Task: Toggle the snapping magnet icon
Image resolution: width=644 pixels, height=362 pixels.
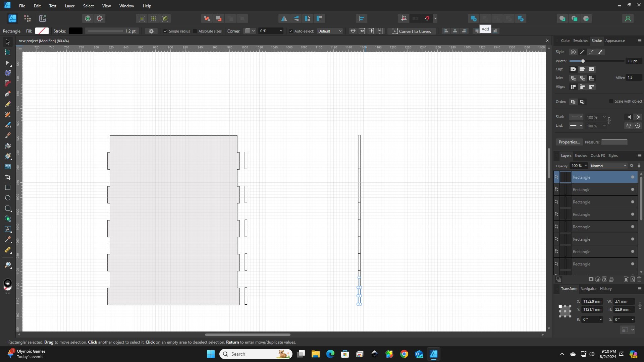Action: (x=427, y=18)
